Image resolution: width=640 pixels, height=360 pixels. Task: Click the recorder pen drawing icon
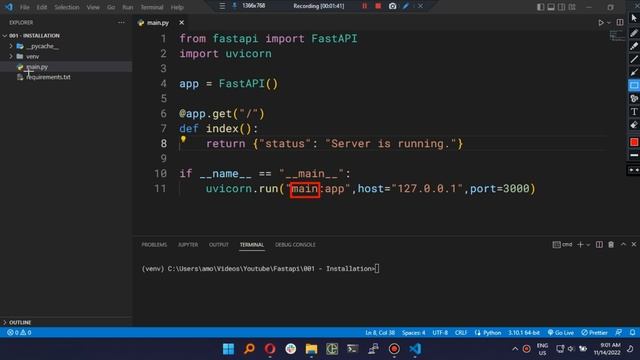406,6
